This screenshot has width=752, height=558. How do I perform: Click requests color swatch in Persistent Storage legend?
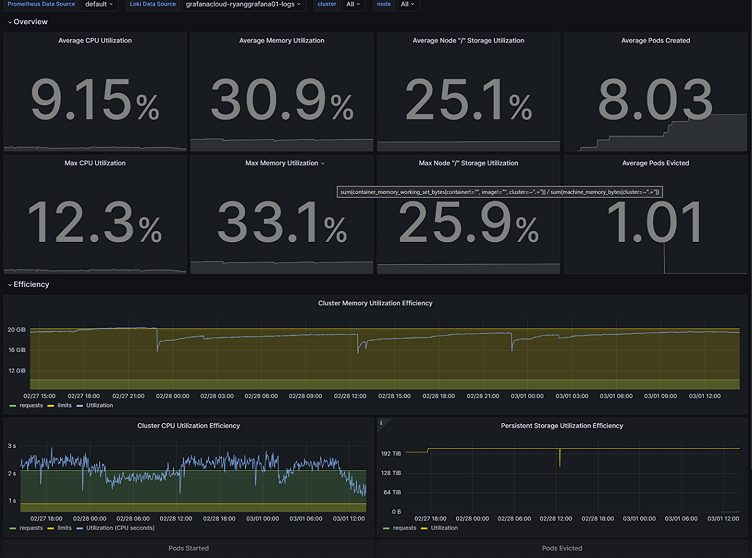click(x=385, y=527)
